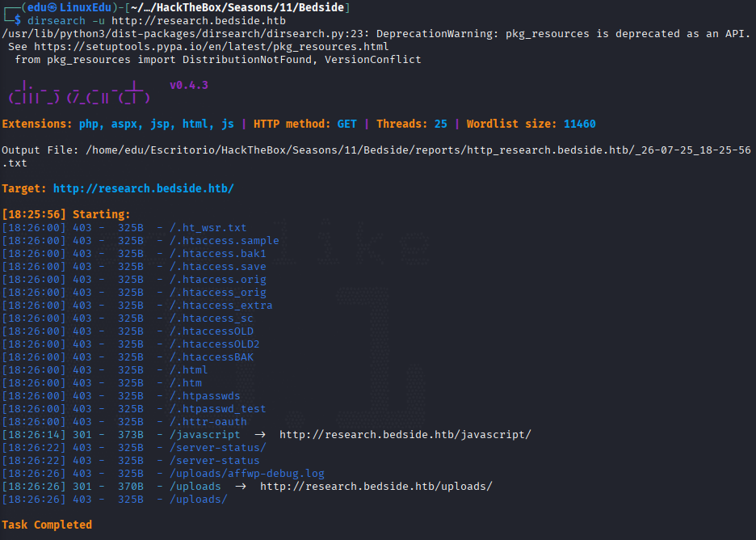
Task: Click the /.htaccess.sample result
Action: 225,241
